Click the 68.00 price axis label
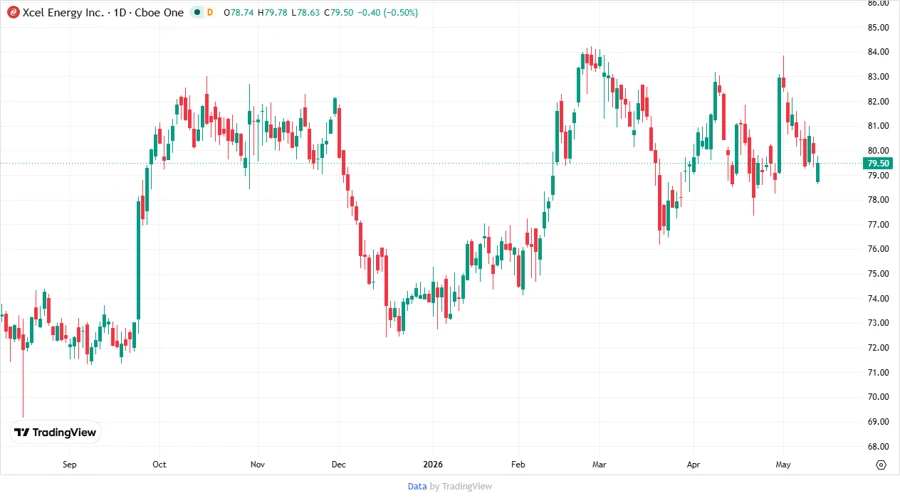The height and width of the screenshot is (498, 900). click(x=878, y=446)
